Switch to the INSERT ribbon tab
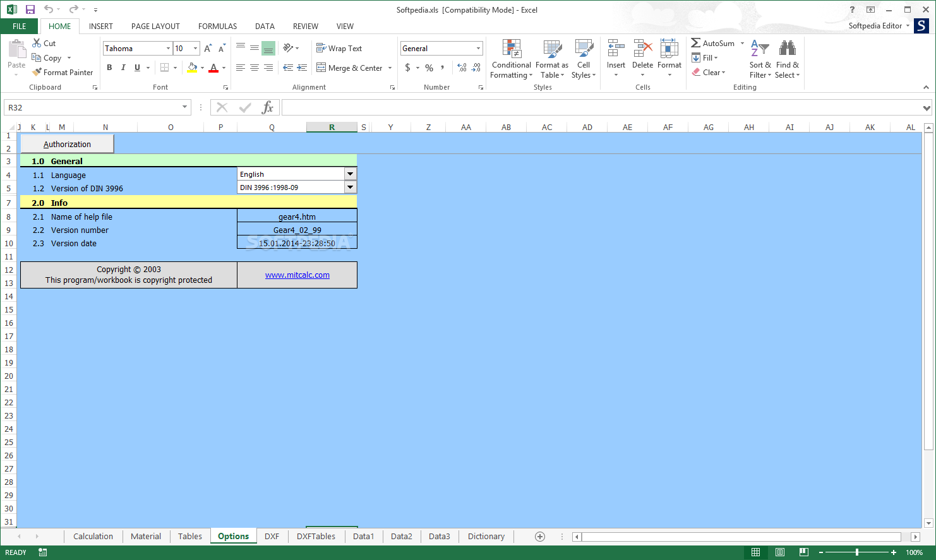Image resolution: width=936 pixels, height=560 pixels. (x=100, y=26)
